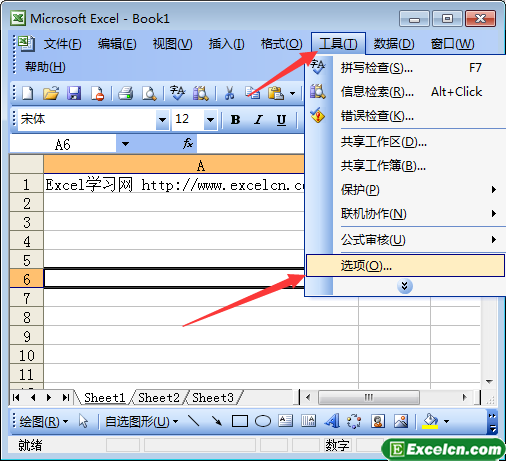Viewport: 506px width, 461px height.
Task: Open a file with the folder icon
Action: [x=51, y=93]
